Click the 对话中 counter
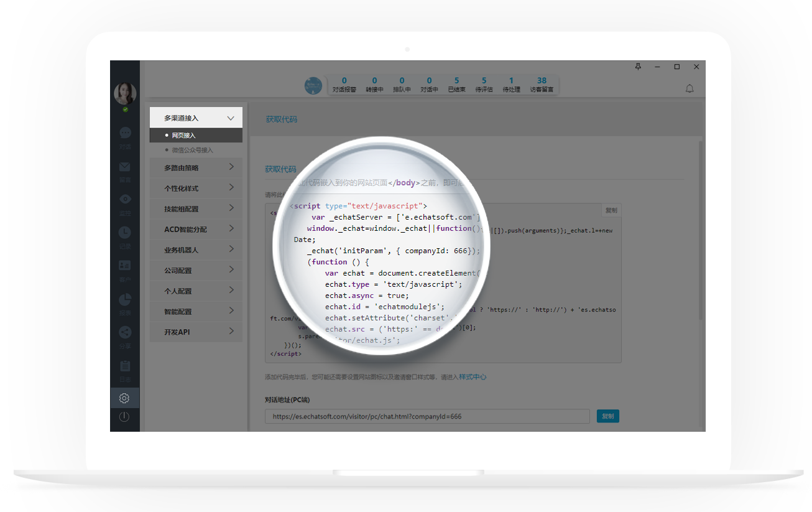 (429, 85)
